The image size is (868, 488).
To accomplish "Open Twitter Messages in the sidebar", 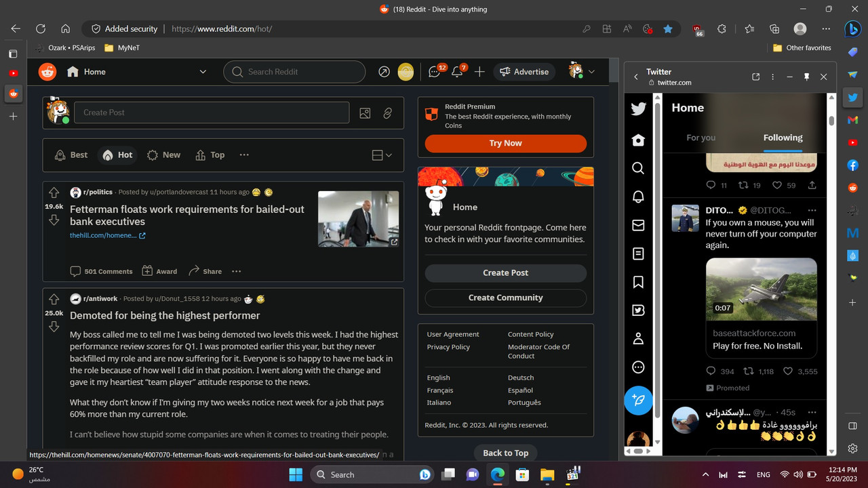I will pyautogui.click(x=637, y=225).
